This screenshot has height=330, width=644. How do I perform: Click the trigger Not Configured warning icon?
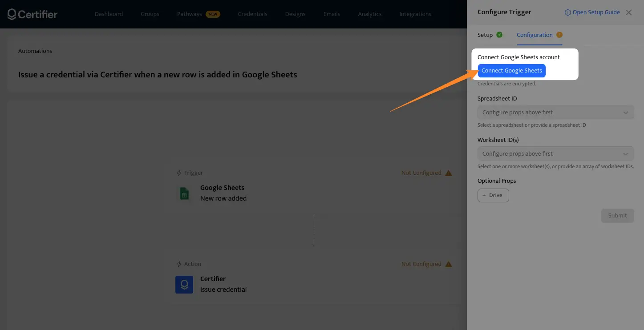(x=449, y=173)
